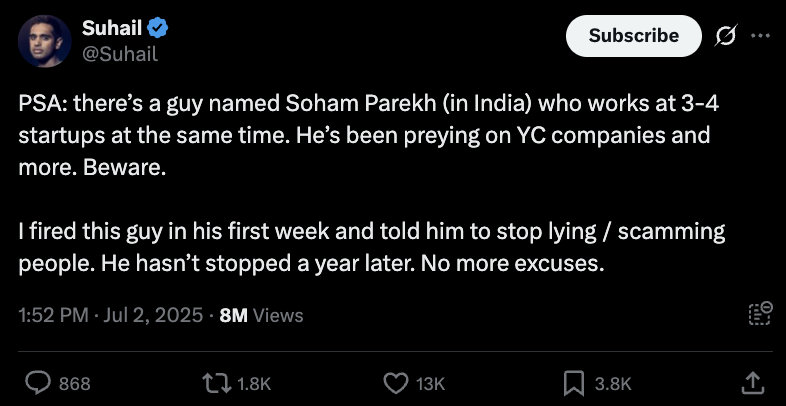The height and width of the screenshot is (406, 786).
Task: Click the 8M Views count
Action: pyautogui.click(x=260, y=315)
